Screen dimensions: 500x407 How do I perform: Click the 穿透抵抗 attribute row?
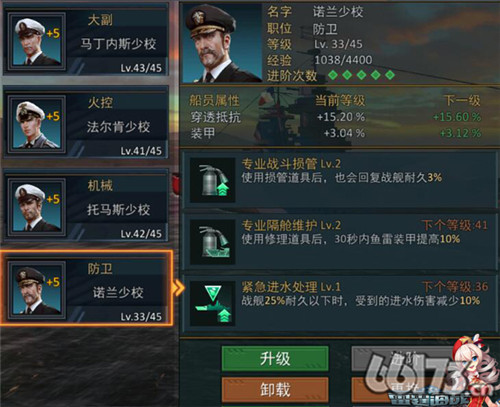(x=335, y=117)
